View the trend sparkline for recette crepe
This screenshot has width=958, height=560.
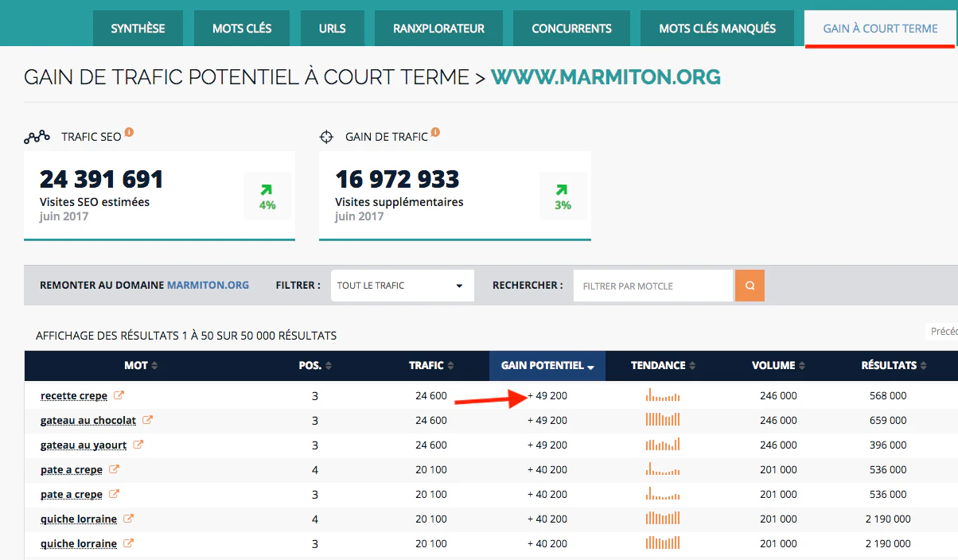click(663, 395)
